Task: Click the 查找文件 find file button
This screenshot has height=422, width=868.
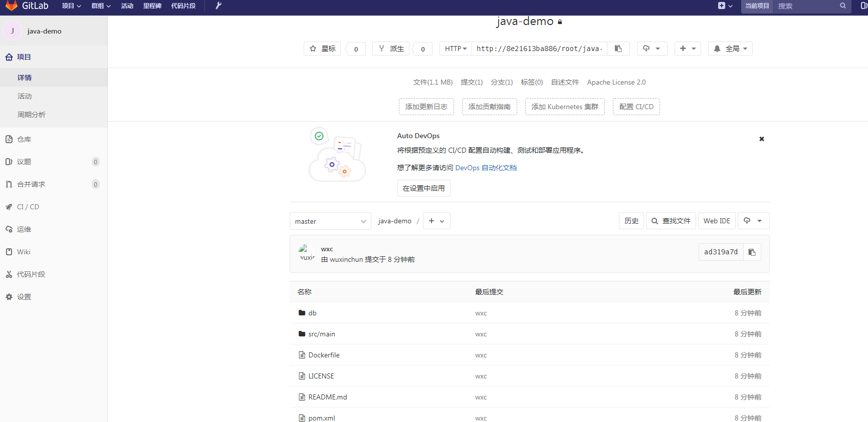Action: (x=671, y=221)
